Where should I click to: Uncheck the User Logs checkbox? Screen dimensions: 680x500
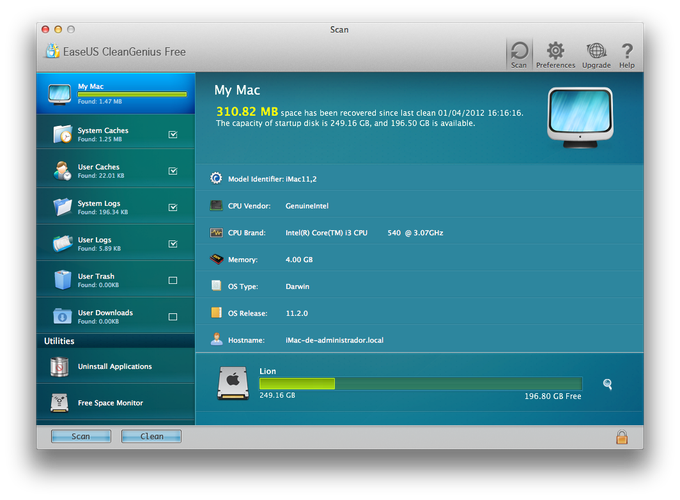coord(173,244)
